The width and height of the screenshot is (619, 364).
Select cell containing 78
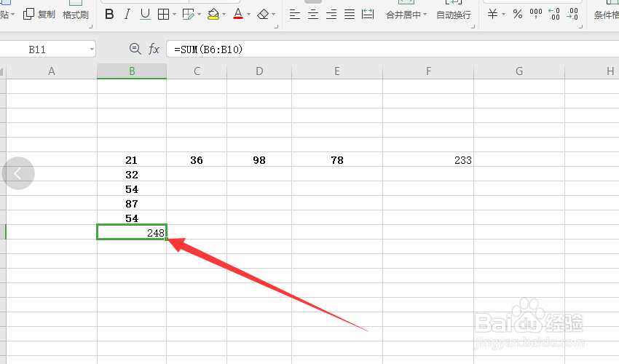[337, 160]
